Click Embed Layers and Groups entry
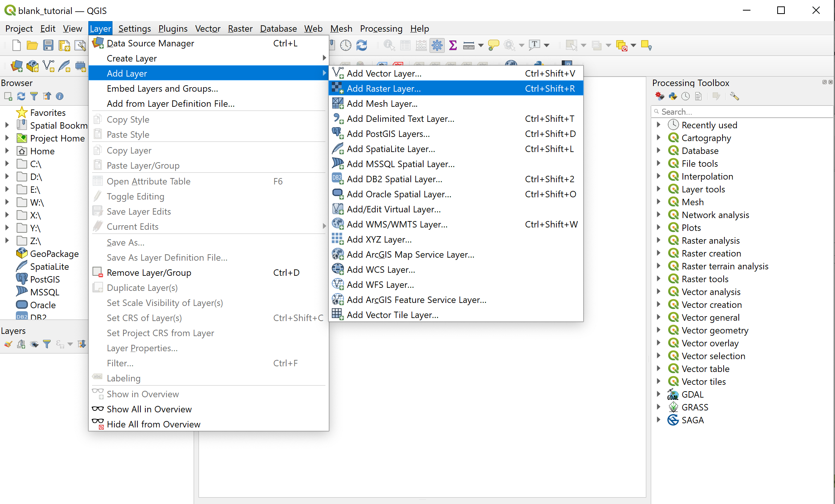Image resolution: width=835 pixels, height=504 pixels. click(209, 88)
